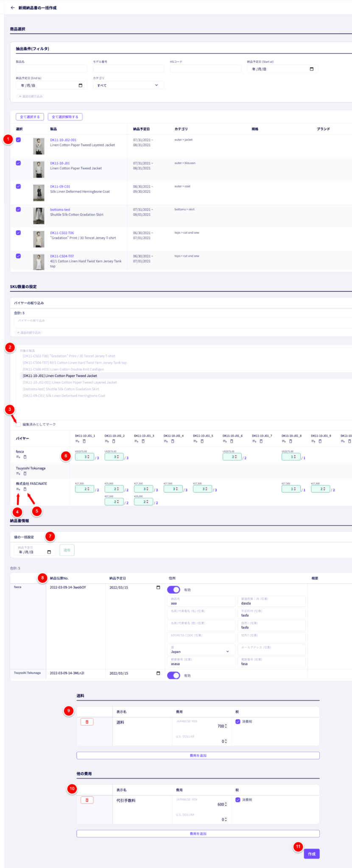Image resolution: width=352 pixels, height=868 pixels.
Task: Select Silk Linen Deformed Herringbone Coat in list
Action: pos(64,395)
